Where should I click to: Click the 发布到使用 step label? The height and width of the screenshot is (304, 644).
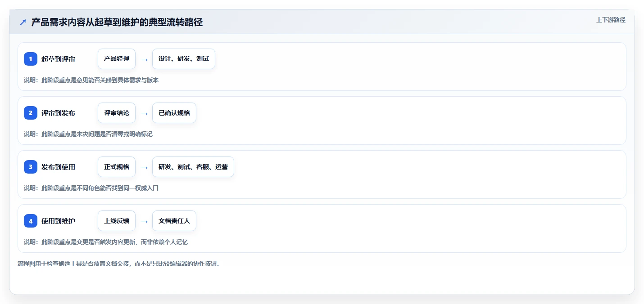coord(58,167)
